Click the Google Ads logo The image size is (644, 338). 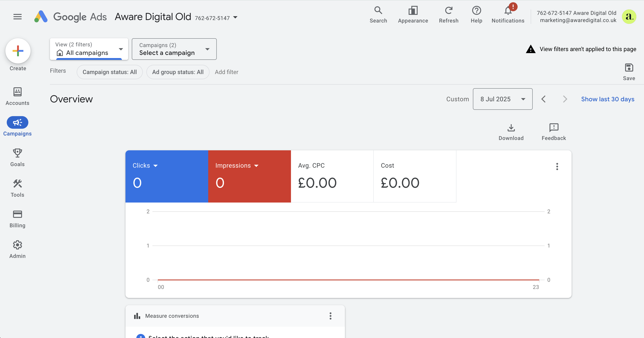71,17
